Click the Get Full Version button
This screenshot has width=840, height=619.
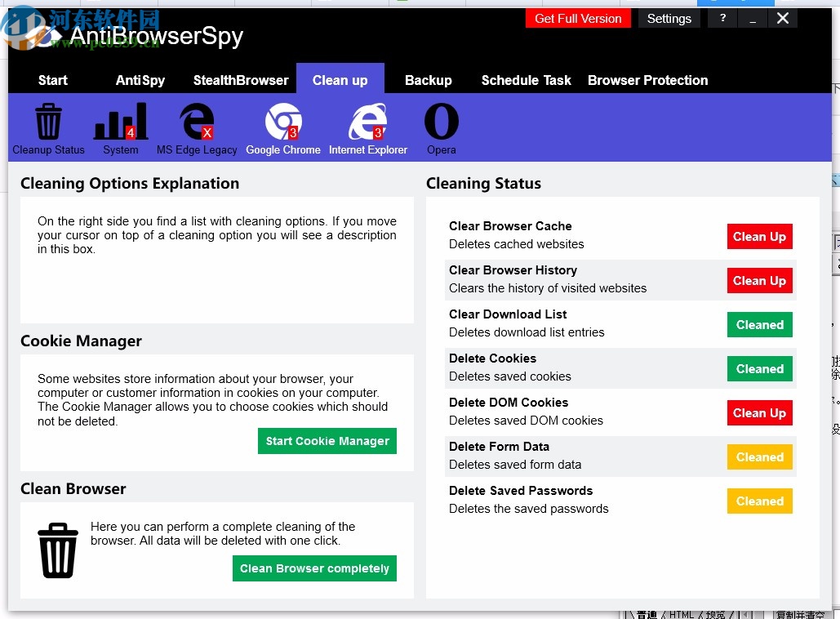pyautogui.click(x=578, y=18)
